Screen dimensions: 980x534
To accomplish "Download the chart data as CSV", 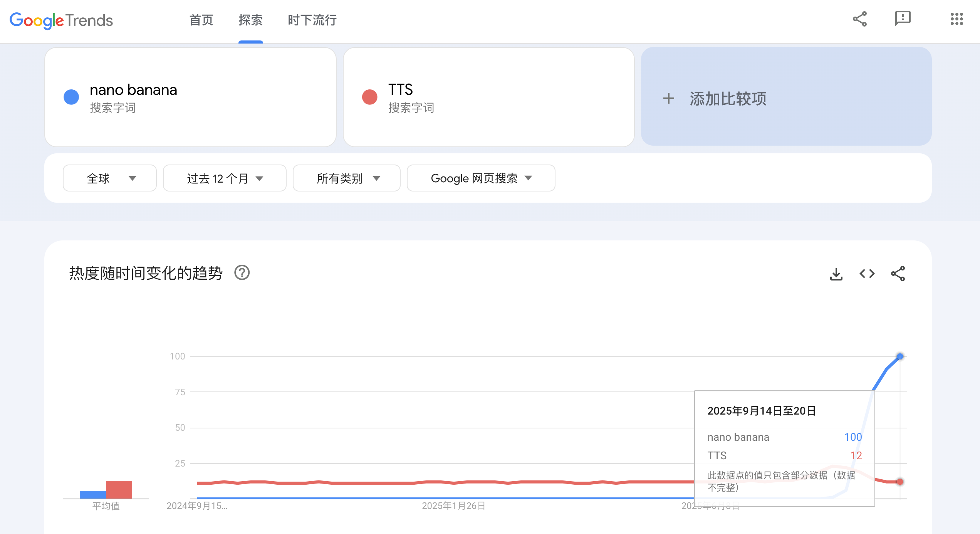I will [836, 274].
